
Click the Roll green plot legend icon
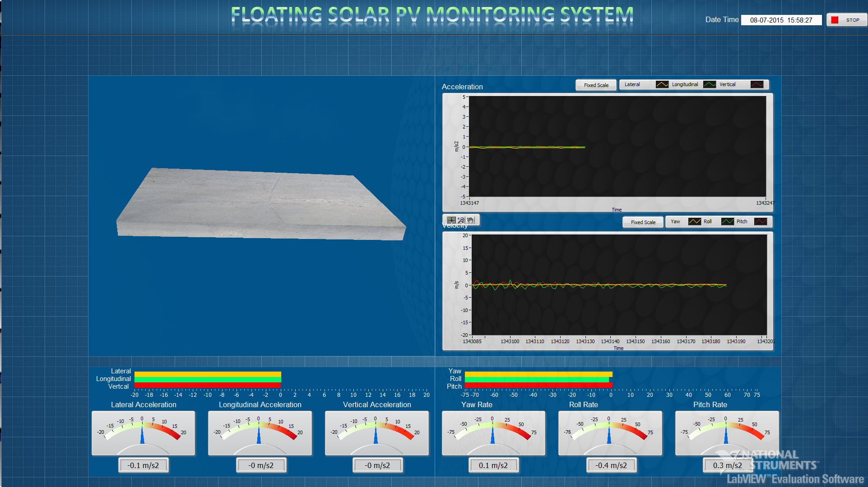[x=727, y=221]
